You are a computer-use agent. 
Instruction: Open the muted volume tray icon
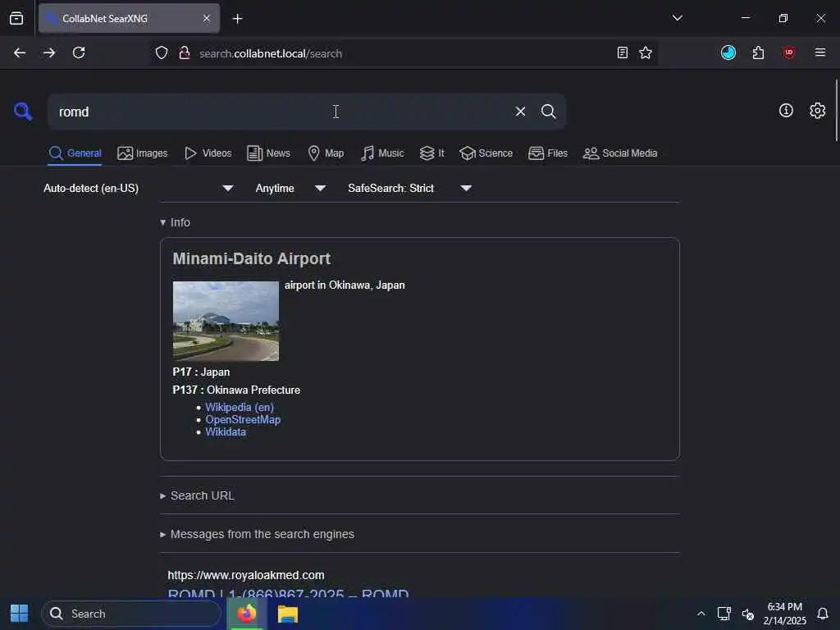pyautogui.click(x=748, y=614)
